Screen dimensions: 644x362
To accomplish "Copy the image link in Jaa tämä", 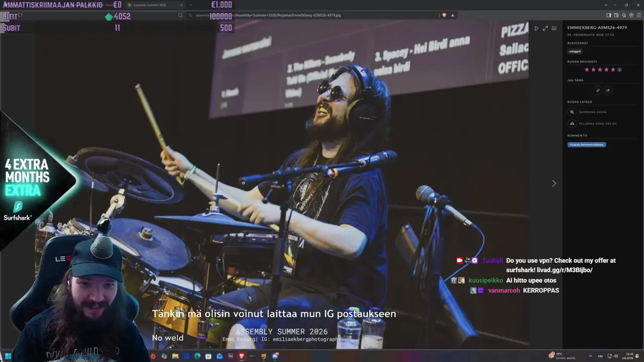I will 598,90.
